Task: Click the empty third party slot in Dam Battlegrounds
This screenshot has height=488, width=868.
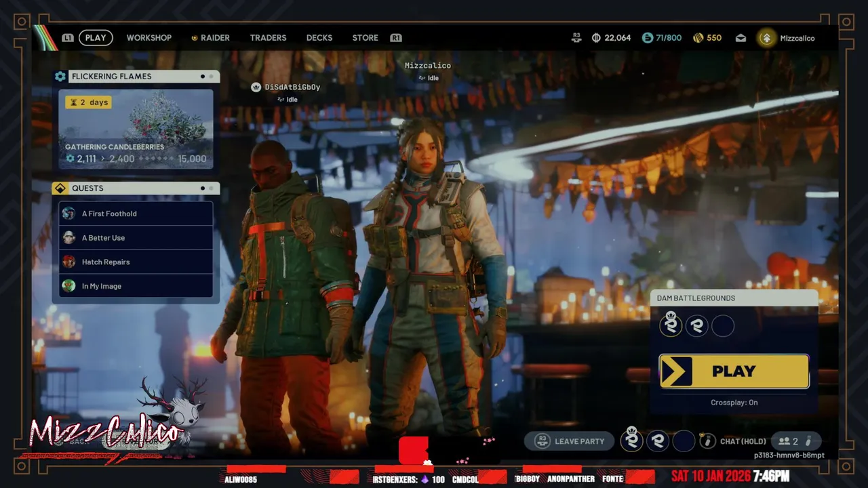Action: [x=723, y=326]
